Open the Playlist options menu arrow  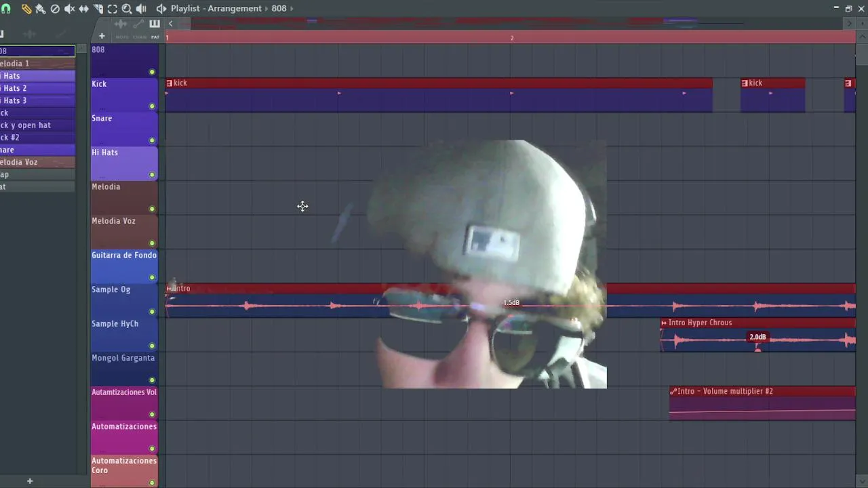(161, 9)
